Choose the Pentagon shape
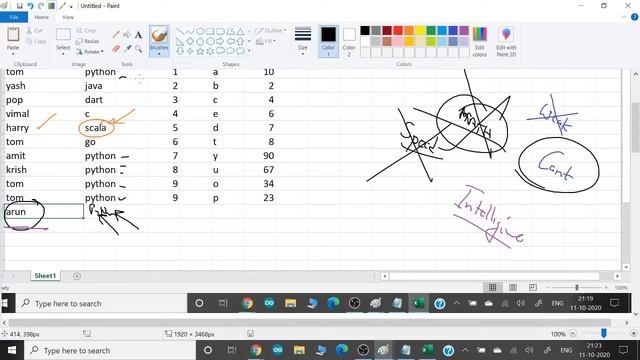Viewport: 640px width, 360px height. coord(200,41)
